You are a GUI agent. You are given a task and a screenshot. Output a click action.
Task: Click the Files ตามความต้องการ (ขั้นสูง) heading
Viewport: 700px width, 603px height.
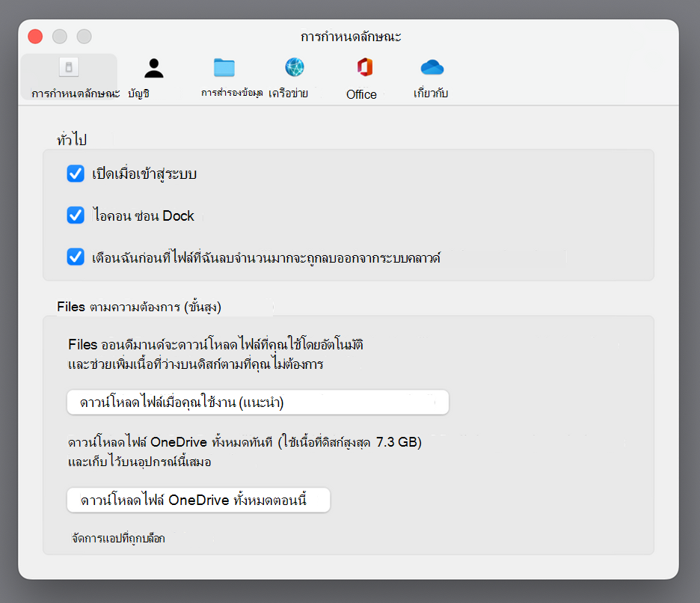139,307
